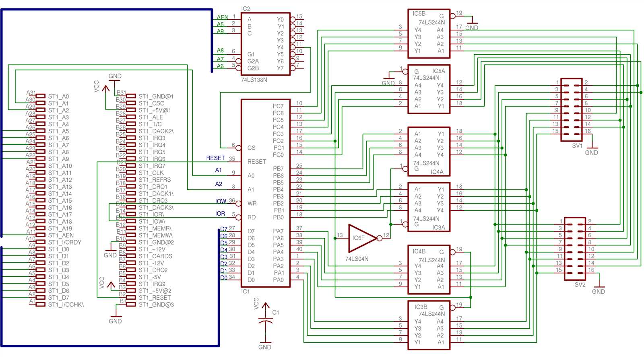The height and width of the screenshot is (358, 644).
Task: Click the blue IOW net label
Action: tap(221, 201)
